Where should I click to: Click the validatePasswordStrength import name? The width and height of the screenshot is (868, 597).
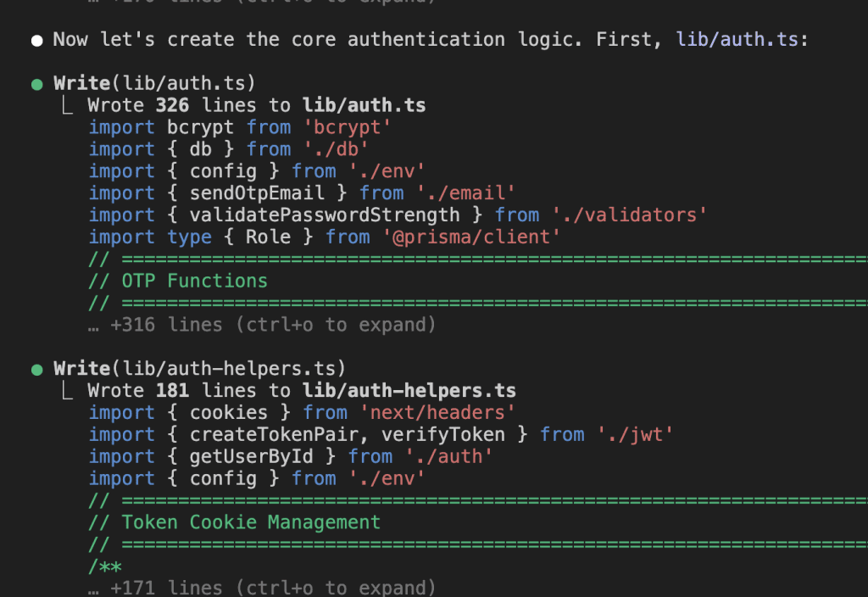coord(325,215)
